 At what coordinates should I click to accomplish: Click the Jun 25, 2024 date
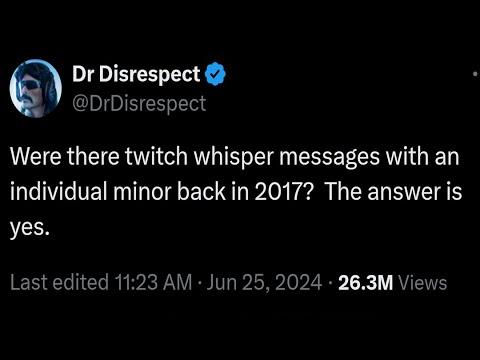[x=264, y=282]
